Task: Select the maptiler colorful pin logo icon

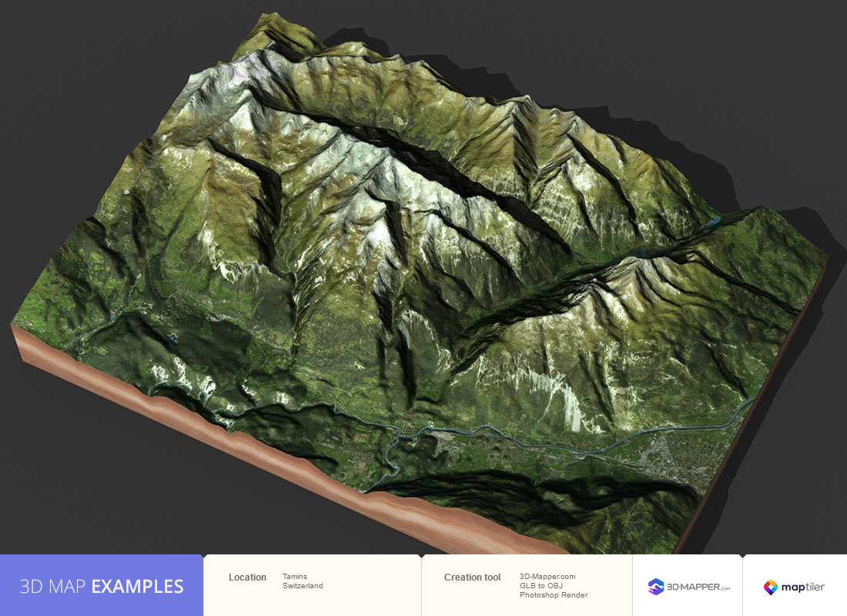Action: pyautogui.click(x=772, y=587)
